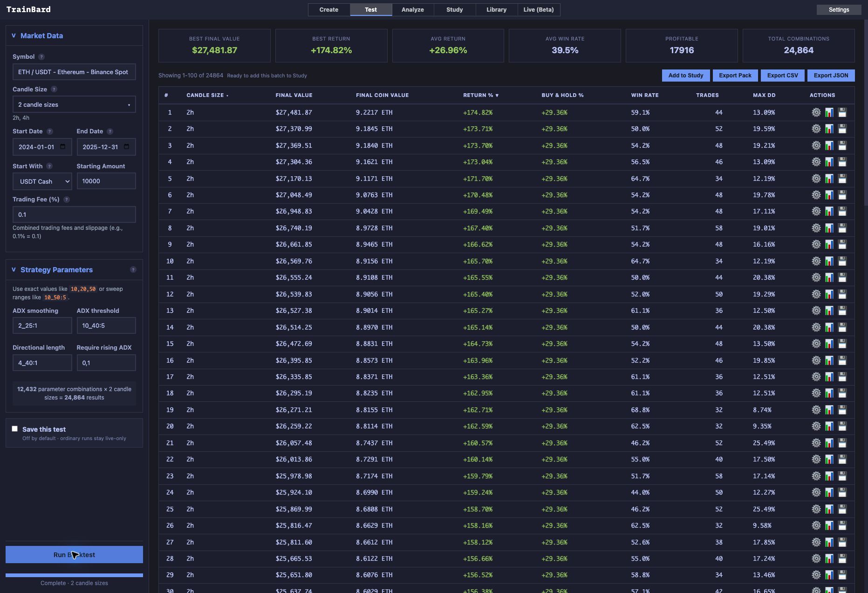The height and width of the screenshot is (593, 868).
Task: Open the Live (Beta) tab
Action: (539, 10)
